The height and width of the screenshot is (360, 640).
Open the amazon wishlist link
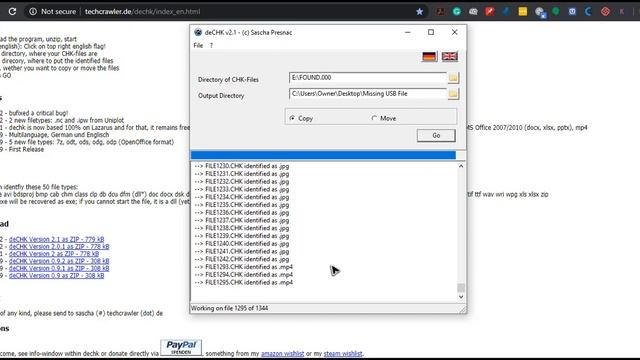point(282,353)
